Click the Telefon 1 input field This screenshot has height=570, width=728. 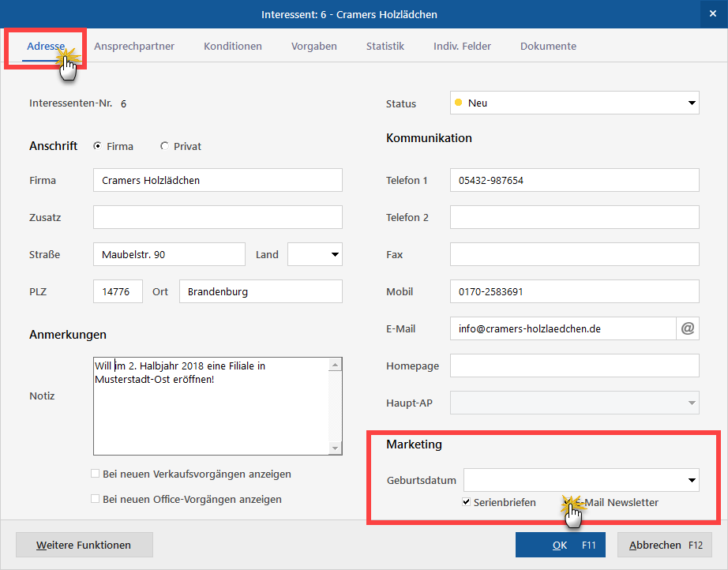(x=574, y=180)
